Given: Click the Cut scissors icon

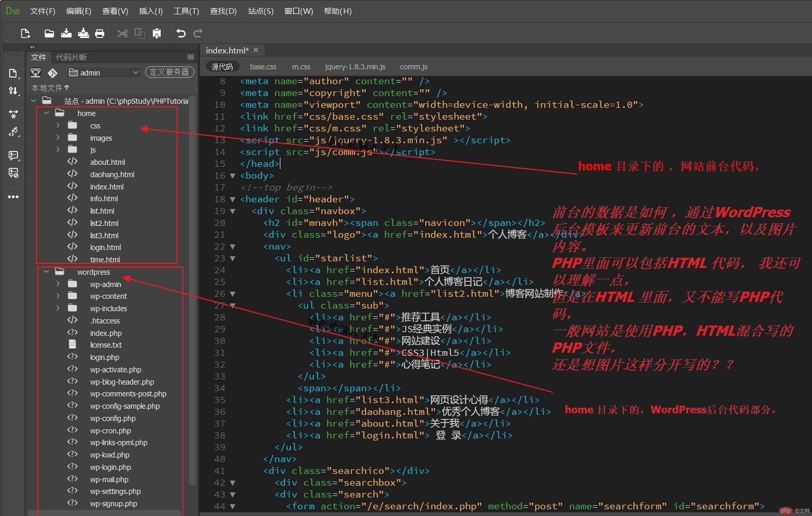Looking at the screenshot, I should [x=122, y=33].
